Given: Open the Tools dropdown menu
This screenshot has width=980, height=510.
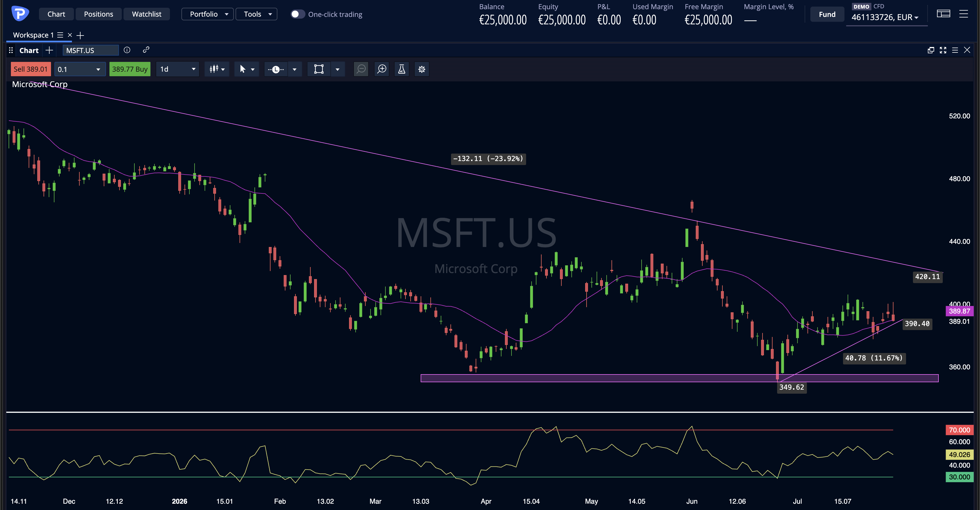Looking at the screenshot, I should [x=256, y=14].
